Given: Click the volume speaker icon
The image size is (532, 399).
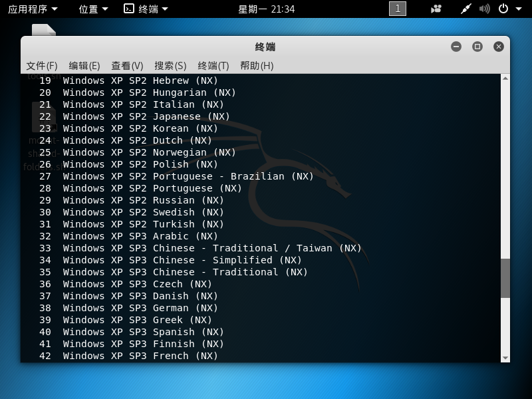Looking at the screenshot, I should pyautogui.click(x=485, y=9).
